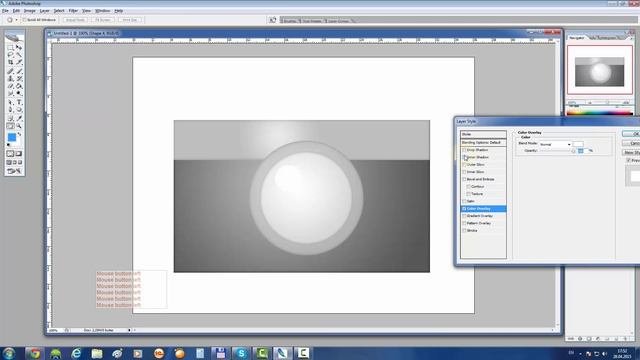Select the Eraser tool
This screenshot has width=640, height=360.
(10, 86)
